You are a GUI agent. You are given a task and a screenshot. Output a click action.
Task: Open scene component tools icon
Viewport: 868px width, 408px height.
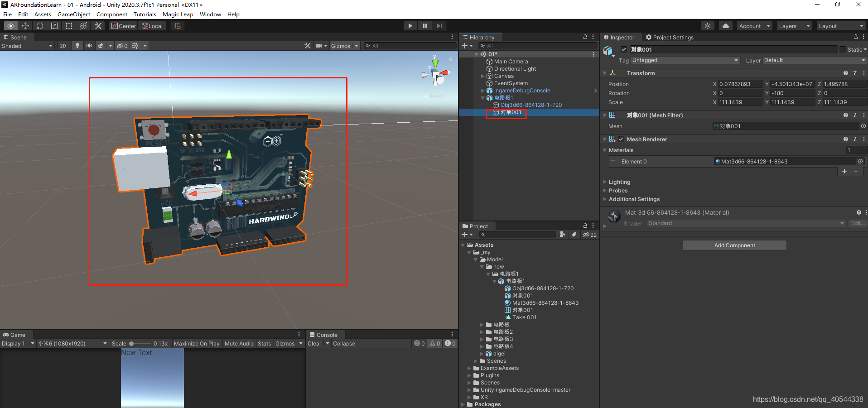pos(307,46)
